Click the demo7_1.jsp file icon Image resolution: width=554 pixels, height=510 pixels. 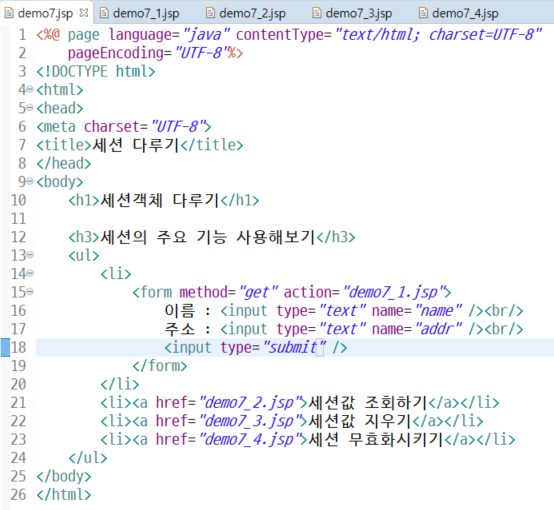(x=104, y=13)
